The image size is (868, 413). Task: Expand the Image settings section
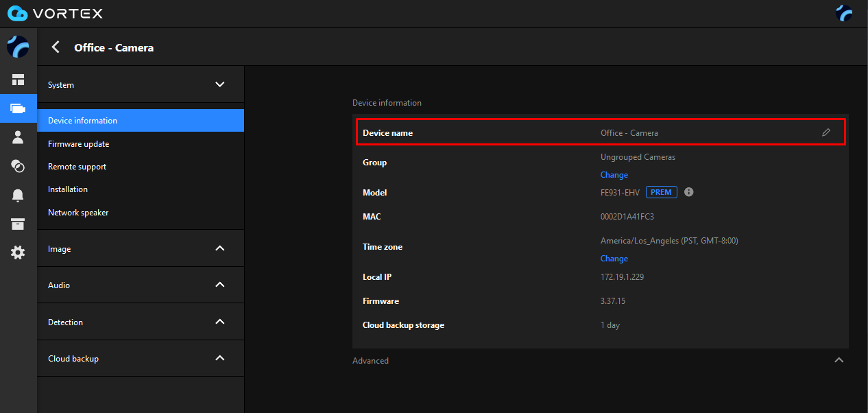point(219,248)
